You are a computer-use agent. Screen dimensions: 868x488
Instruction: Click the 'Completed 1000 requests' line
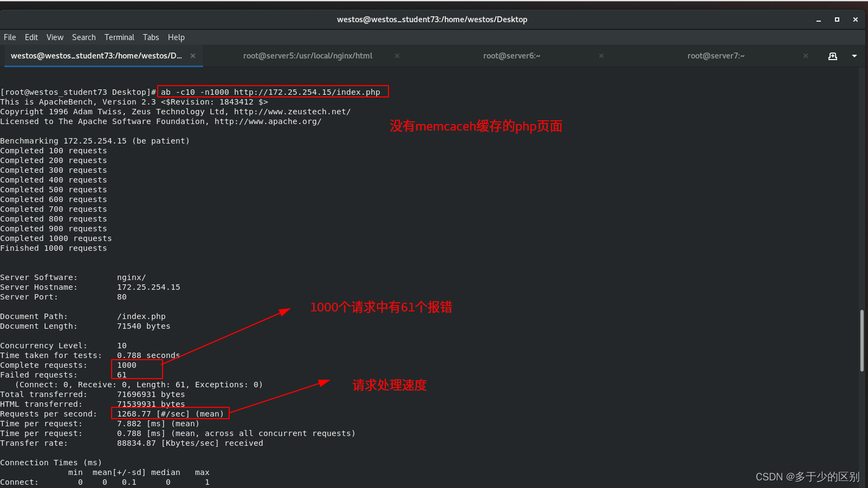tap(56, 238)
